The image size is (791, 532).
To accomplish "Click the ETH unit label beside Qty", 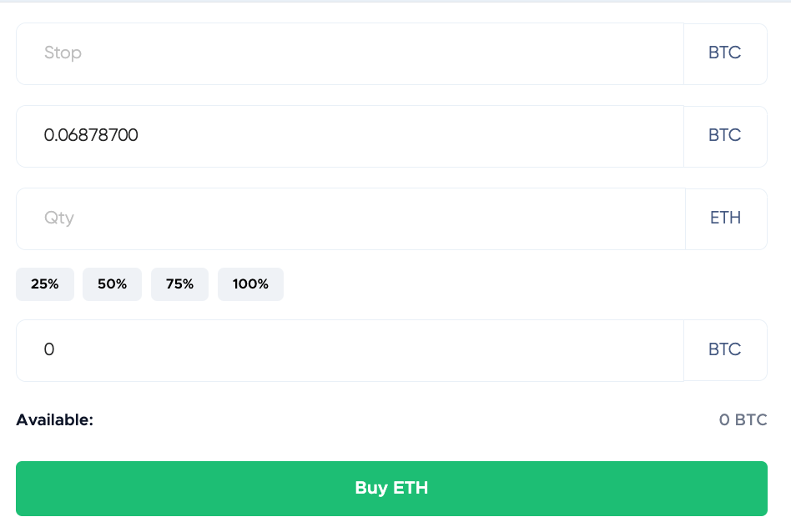I will click(x=725, y=218).
